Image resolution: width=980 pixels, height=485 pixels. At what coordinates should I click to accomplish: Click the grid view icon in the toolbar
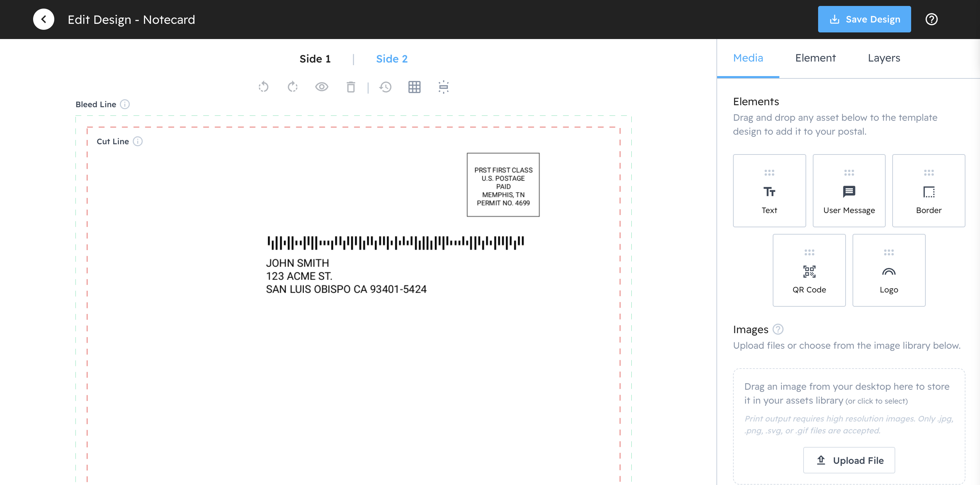(414, 87)
